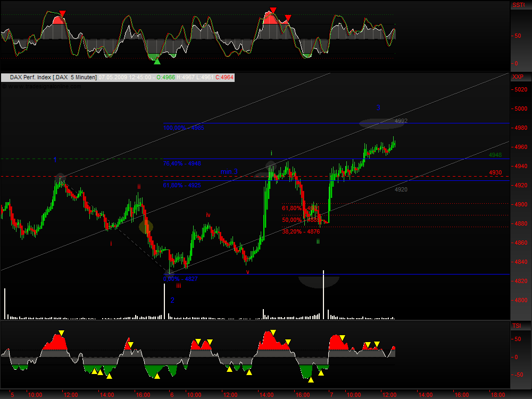Click the blue 0,00% - 4827 Fibonacci label

coord(181,278)
